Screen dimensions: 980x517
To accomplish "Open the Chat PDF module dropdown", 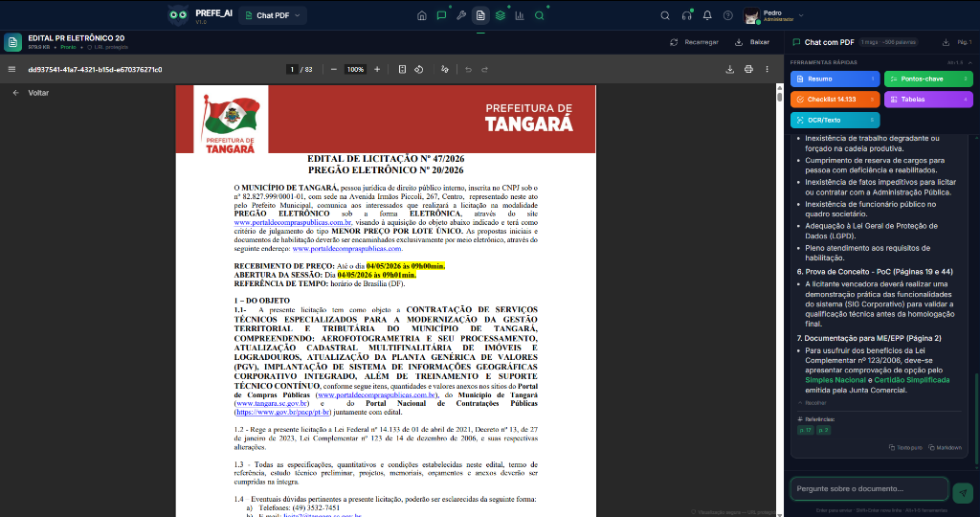I will click(x=273, y=15).
